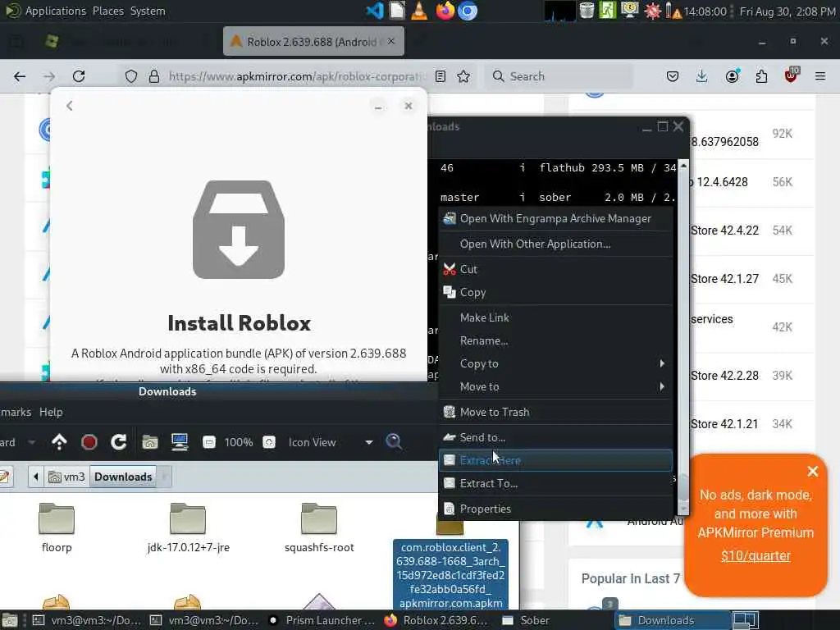Open Pocket save icon in Firefox
This screenshot has height=630, width=840.
[673, 76]
